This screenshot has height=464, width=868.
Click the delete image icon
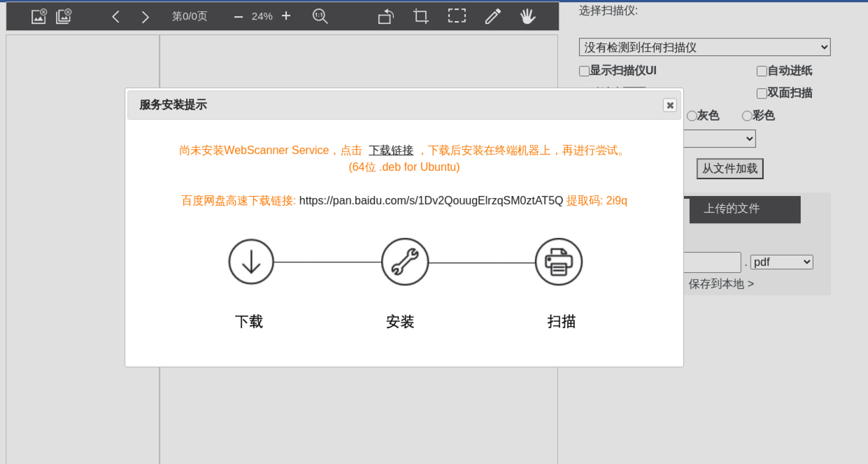38,15
